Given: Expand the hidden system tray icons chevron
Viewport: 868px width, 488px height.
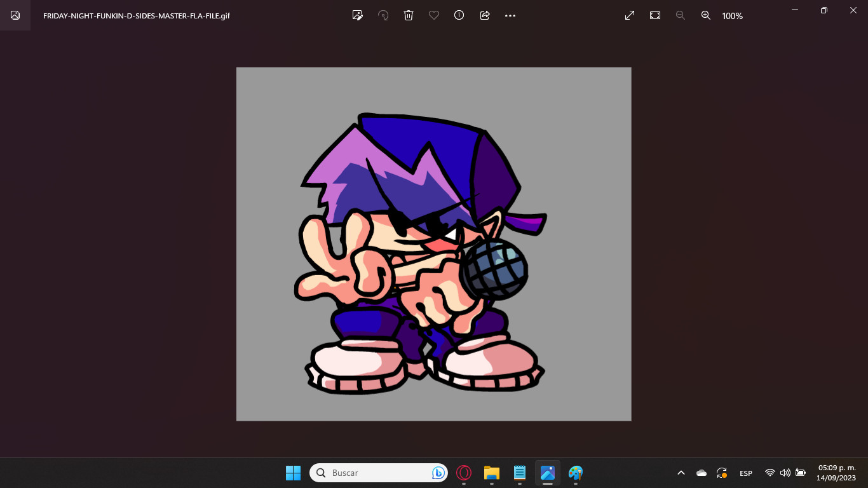Looking at the screenshot, I should pyautogui.click(x=681, y=473).
